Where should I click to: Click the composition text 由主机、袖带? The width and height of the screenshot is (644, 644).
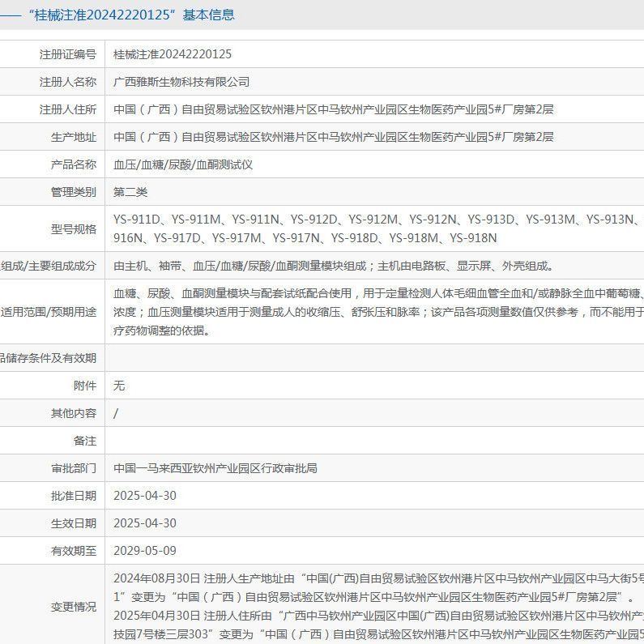pos(335,266)
